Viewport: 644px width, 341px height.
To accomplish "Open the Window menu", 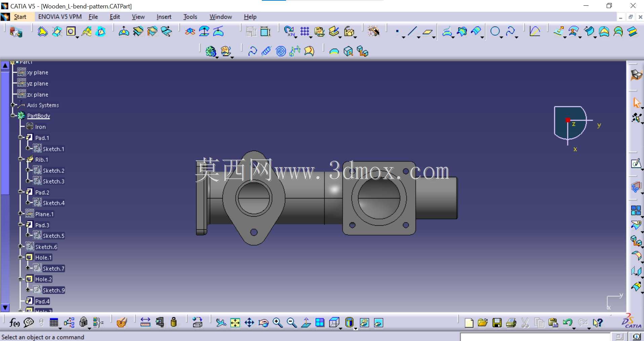I will (x=220, y=17).
